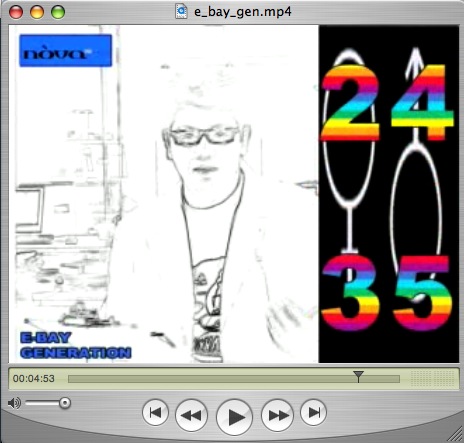
Task: Click the rainbow number 3
Action: point(350,293)
